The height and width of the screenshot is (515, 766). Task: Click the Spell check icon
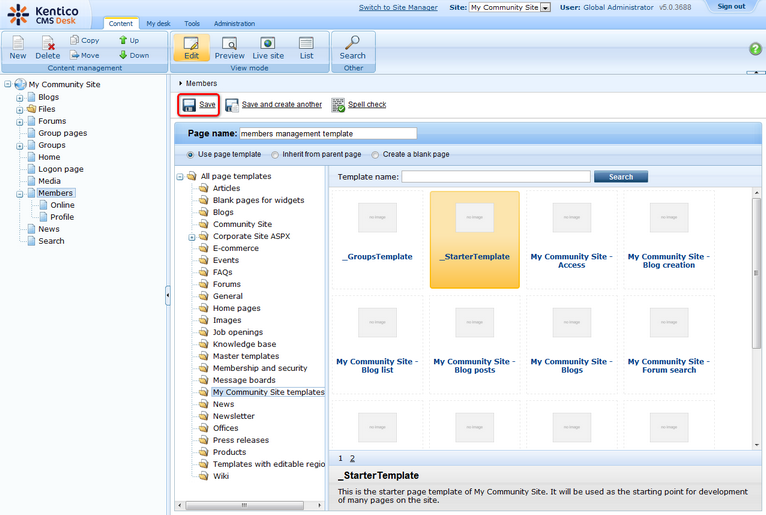tap(339, 104)
